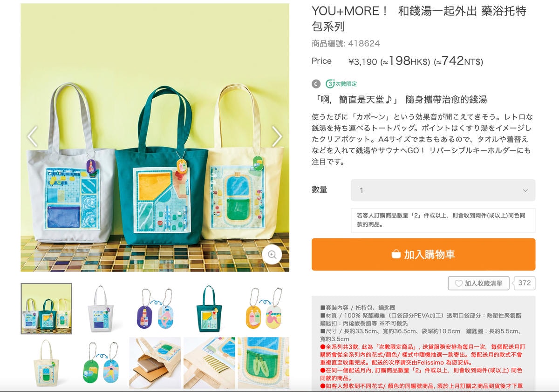View the purple and blue keychain thumbnail
This screenshot has height=392, width=559.
[x=155, y=309]
